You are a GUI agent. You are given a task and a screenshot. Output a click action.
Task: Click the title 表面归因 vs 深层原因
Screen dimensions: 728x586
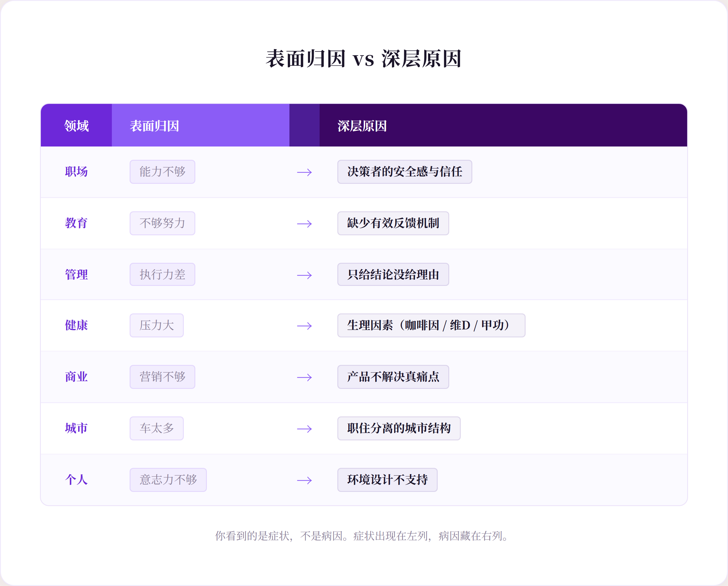[x=364, y=59]
